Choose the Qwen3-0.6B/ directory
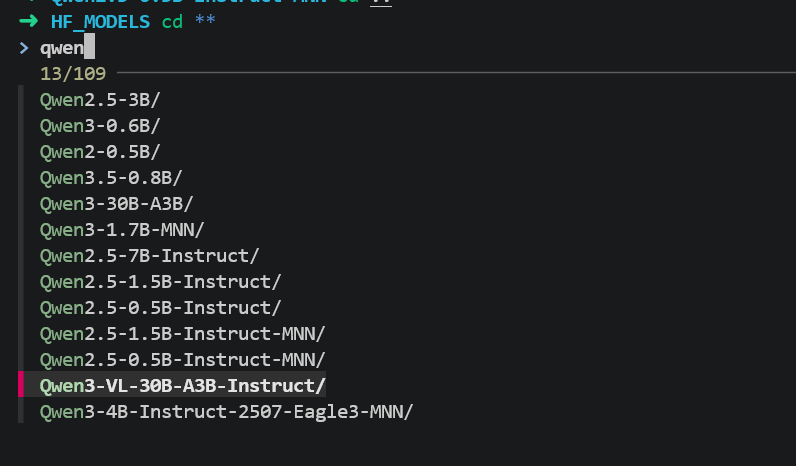Viewport: 796px width, 466px height. coord(99,125)
